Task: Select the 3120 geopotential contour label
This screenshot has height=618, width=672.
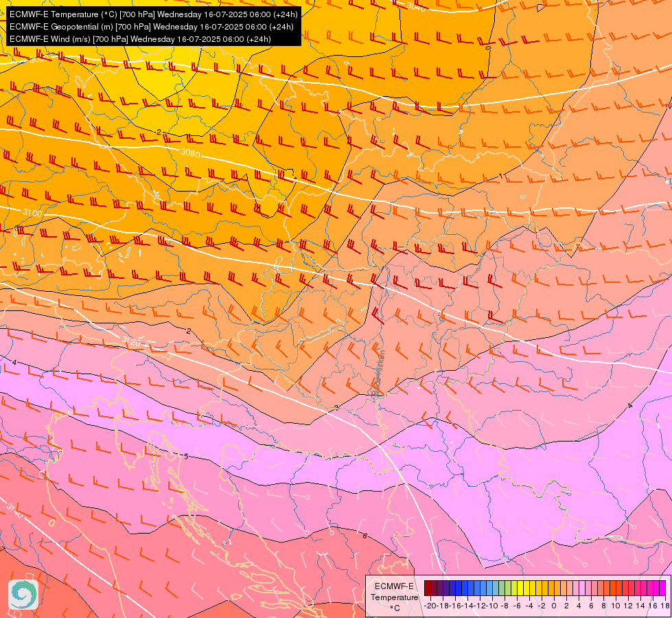Action: 131,341
